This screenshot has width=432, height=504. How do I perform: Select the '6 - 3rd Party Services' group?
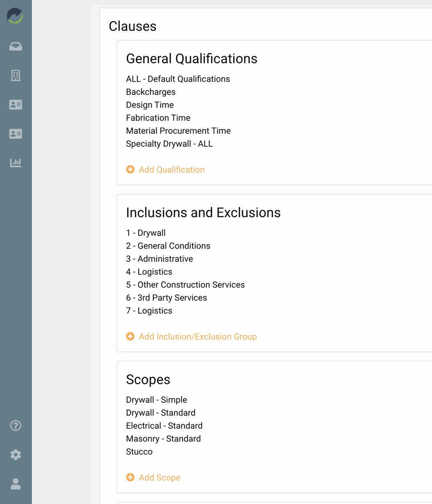pos(166,297)
